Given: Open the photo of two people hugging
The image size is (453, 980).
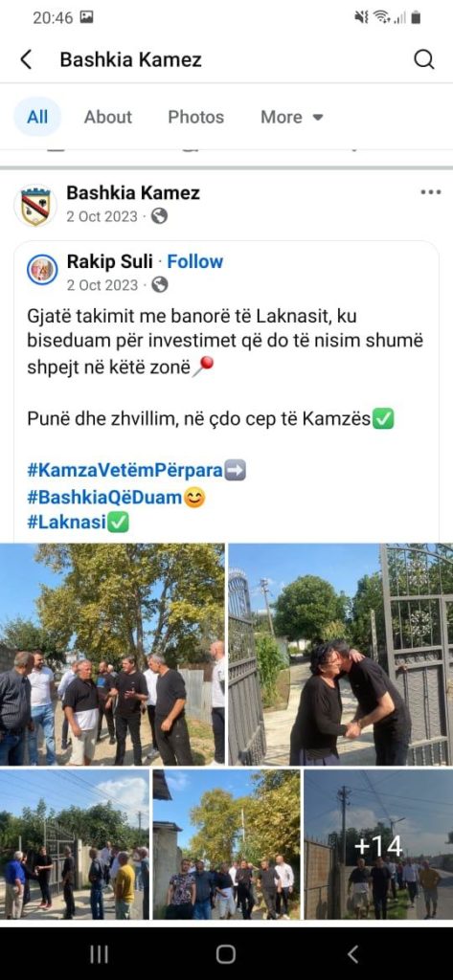Looking at the screenshot, I should (340, 655).
